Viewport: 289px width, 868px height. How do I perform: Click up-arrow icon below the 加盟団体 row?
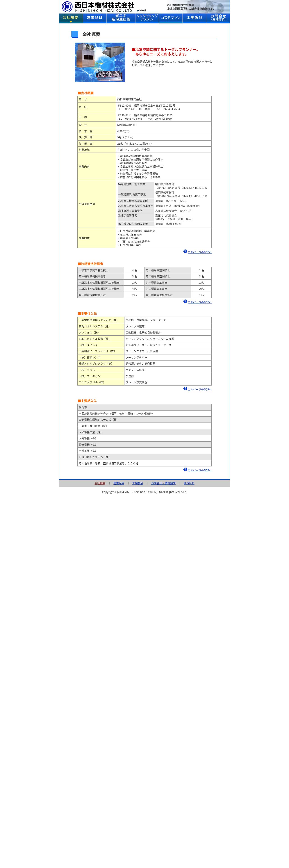(185, 251)
